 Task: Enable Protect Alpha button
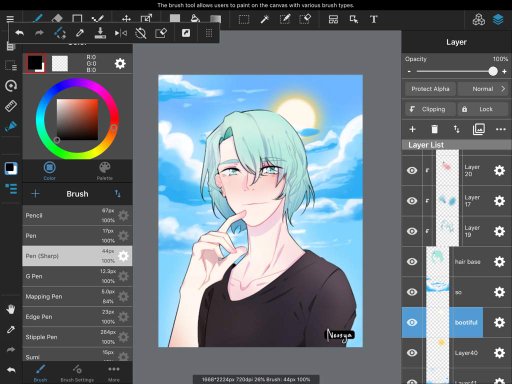tap(430, 89)
